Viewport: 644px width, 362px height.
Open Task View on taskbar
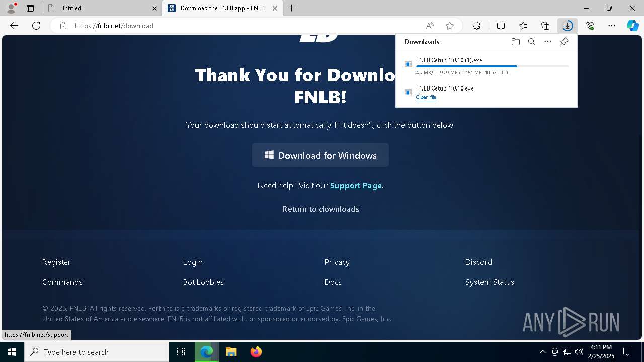click(x=181, y=352)
